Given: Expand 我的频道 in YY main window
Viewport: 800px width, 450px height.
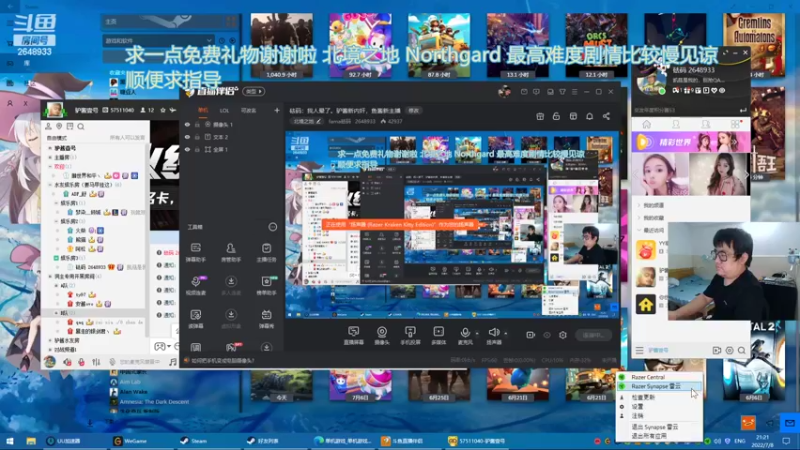Looking at the screenshot, I should click(x=639, y=205).
